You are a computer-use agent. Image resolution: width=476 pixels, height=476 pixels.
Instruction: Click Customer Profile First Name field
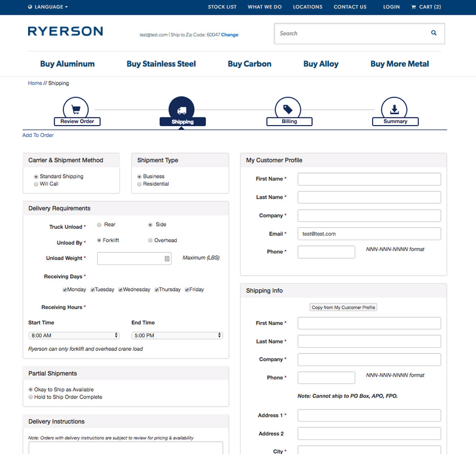[x=369, y=179]
